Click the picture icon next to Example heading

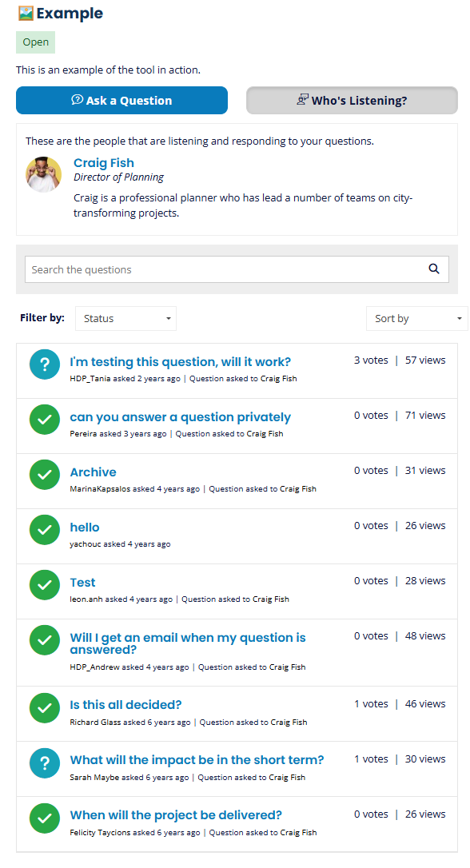click(x=26, y=14)
